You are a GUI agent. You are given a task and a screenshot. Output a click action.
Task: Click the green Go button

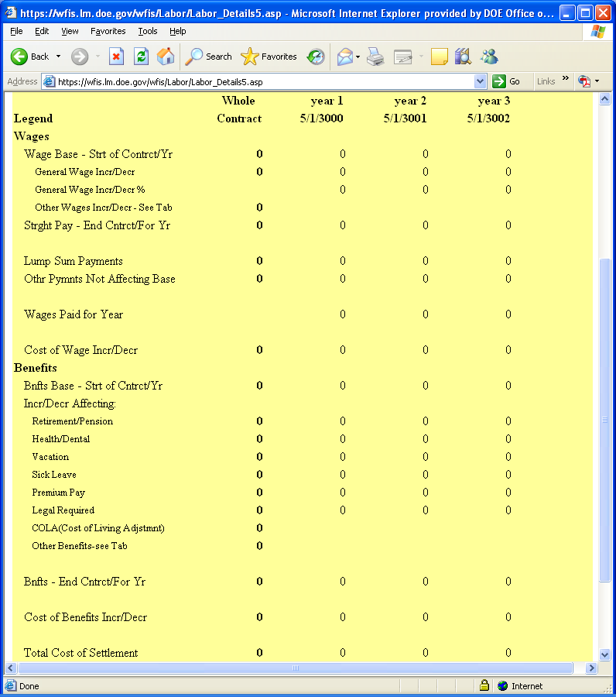(x=506, y=81)
